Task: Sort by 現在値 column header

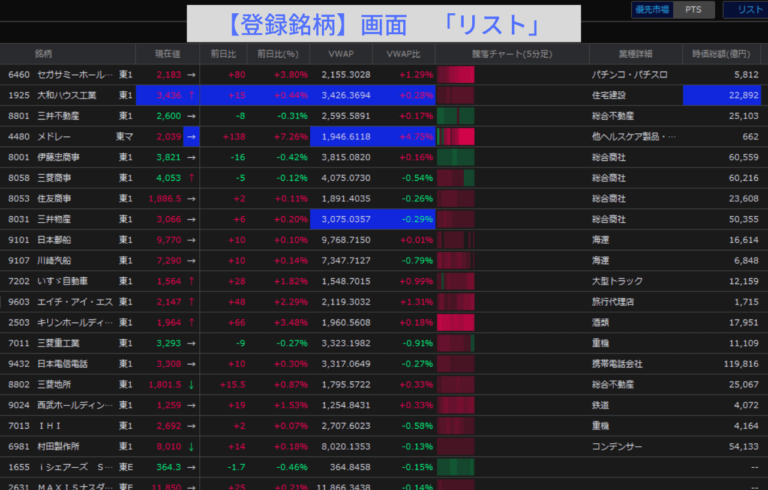Action: tap(168, 53)
